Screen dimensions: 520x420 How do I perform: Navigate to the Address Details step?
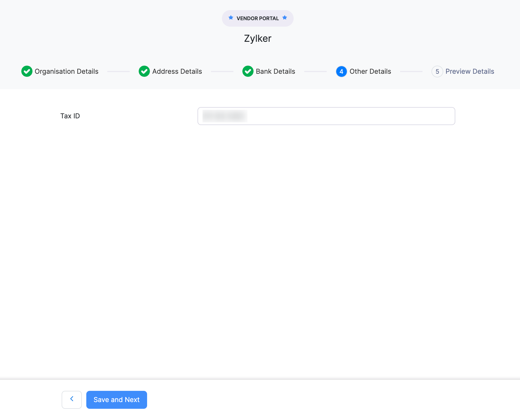[177, 71]
